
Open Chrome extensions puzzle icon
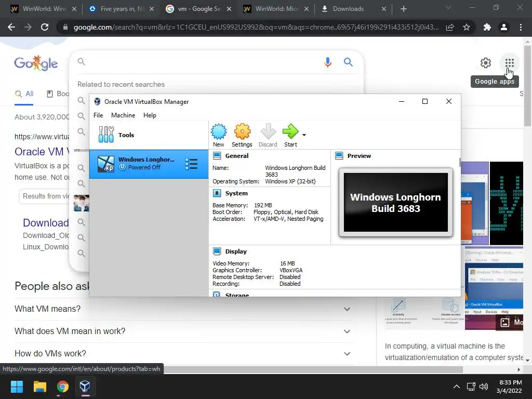click(x=487, y=27)
